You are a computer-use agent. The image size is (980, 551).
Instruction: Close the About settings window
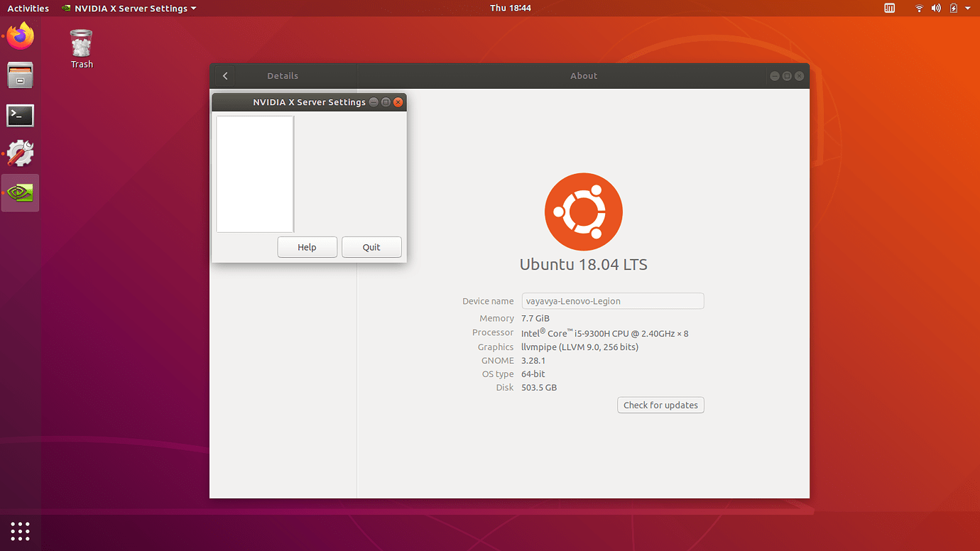800,76
